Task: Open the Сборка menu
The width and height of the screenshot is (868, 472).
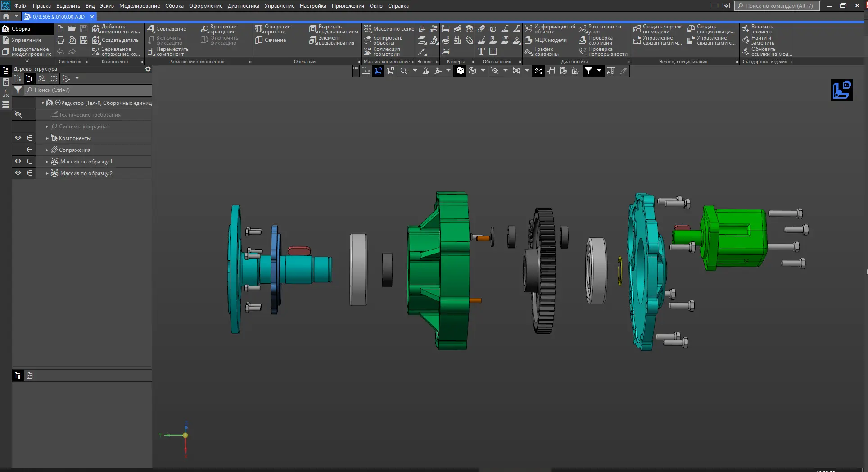Action: (174, 6)
